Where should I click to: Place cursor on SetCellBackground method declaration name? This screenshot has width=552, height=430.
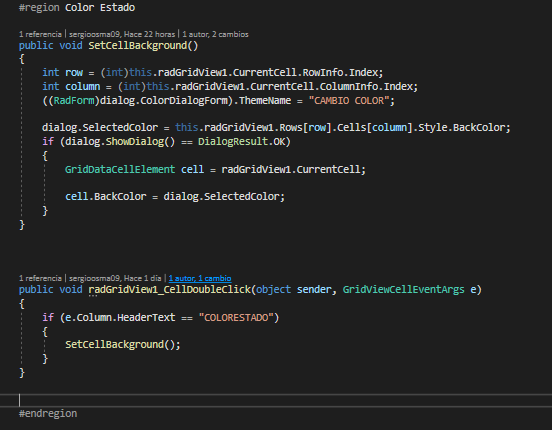[x=138, y=45]
